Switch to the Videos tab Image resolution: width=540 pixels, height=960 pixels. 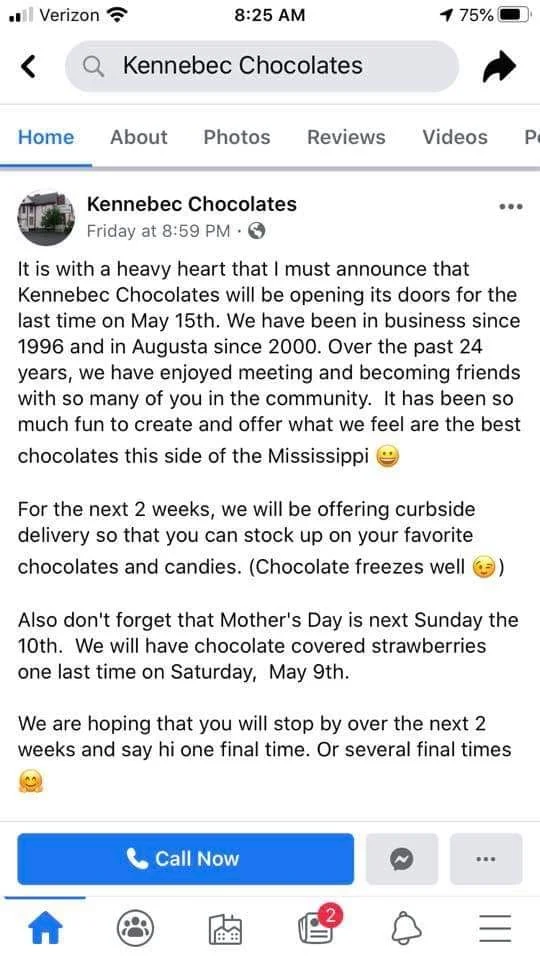tap(455, 137)
